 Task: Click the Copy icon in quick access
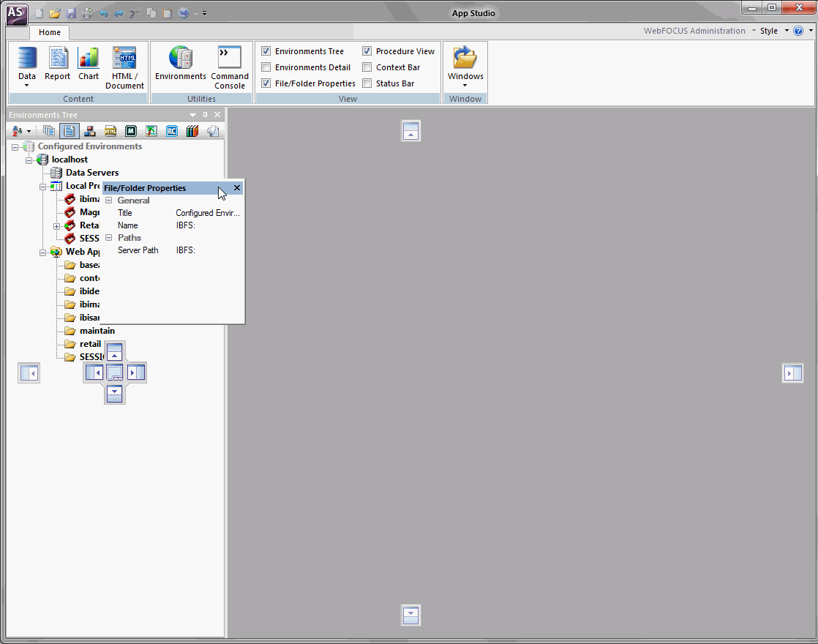click(151, 14)
